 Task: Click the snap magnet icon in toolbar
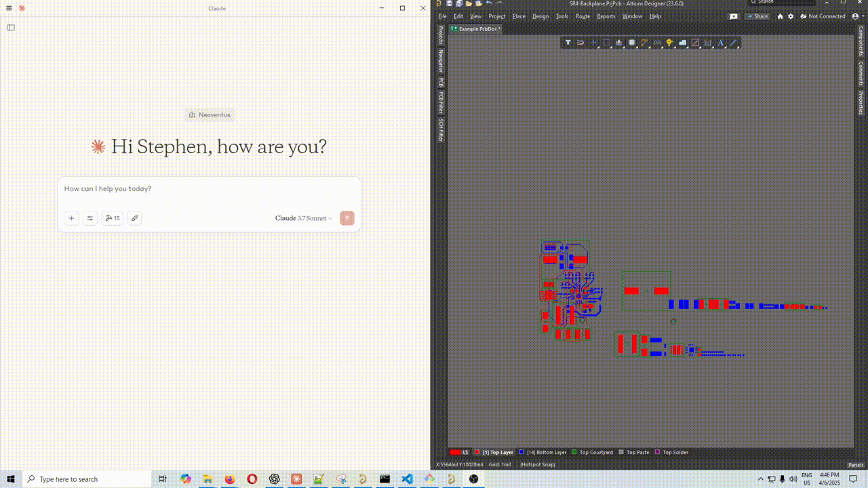pyautogui.click(x=580, y=43)
